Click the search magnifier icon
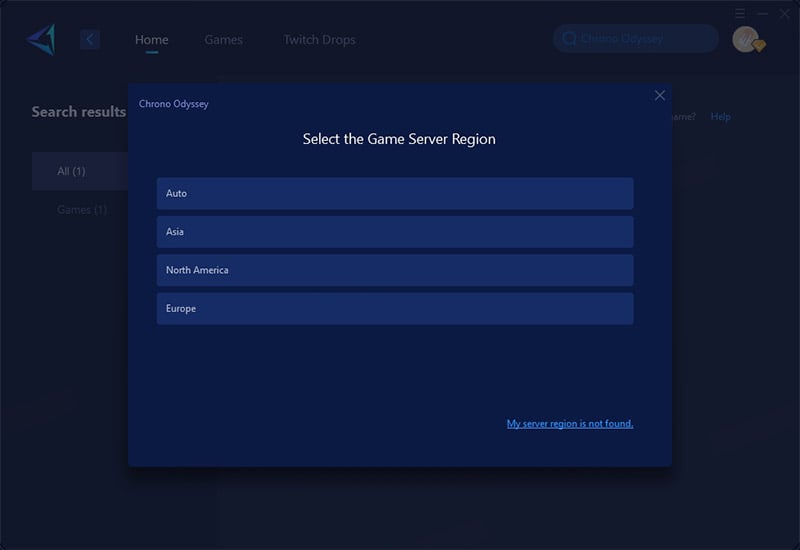This screenshot has height=550, width=800. [x=569, y=39]
